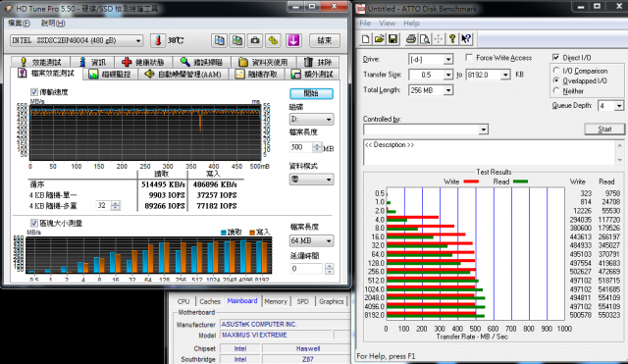
Task: Switch to the Graphics tab in CPU-Z window
Action: point(332,301)
